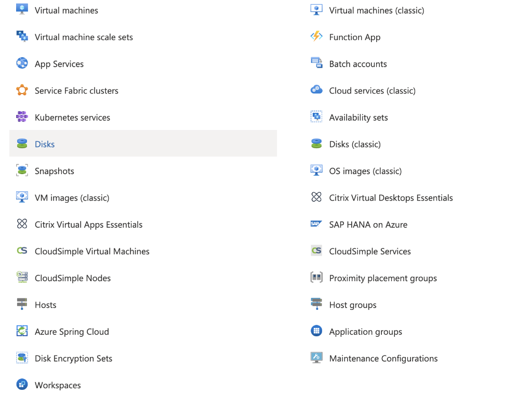This screenshot has height=407, width=532.
Task: Click the Service Fabric clusters orange icon
Action: click(22, 90)
